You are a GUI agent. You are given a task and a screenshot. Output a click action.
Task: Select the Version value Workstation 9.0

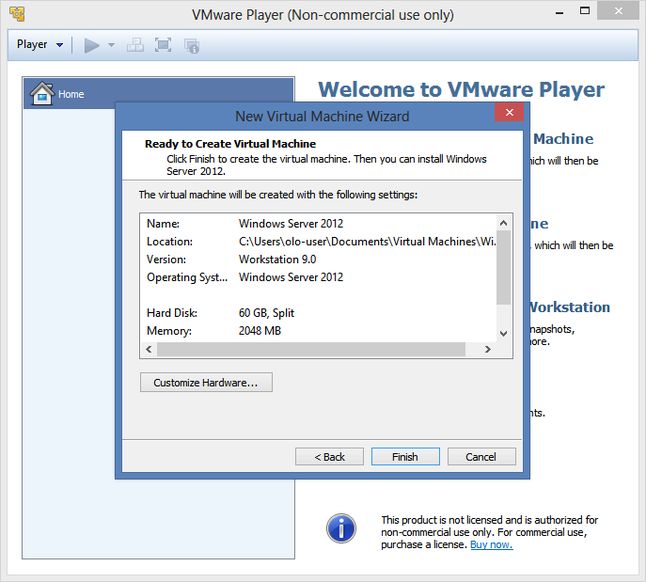pos(277,259)
